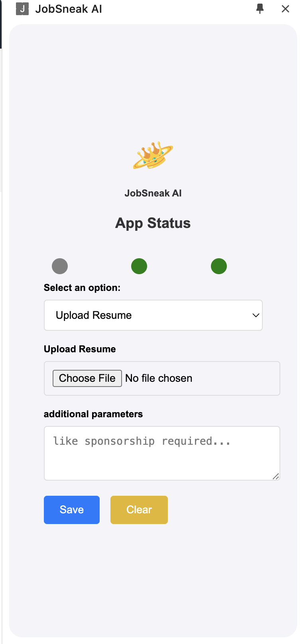Viewport: 303px width, 644px height.
Task: Close the JobSneak AI panel
Action: coord(285,9)
